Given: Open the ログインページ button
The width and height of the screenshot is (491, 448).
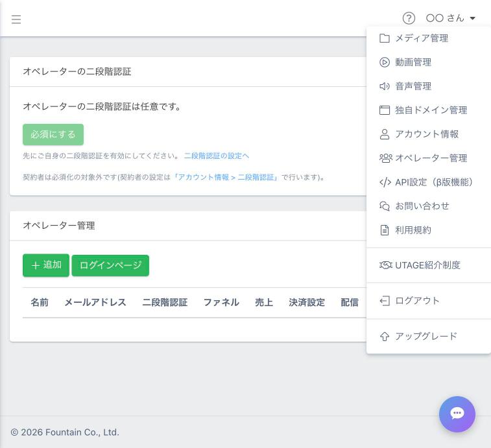Looking at the screenshot, I should [110, 265].
